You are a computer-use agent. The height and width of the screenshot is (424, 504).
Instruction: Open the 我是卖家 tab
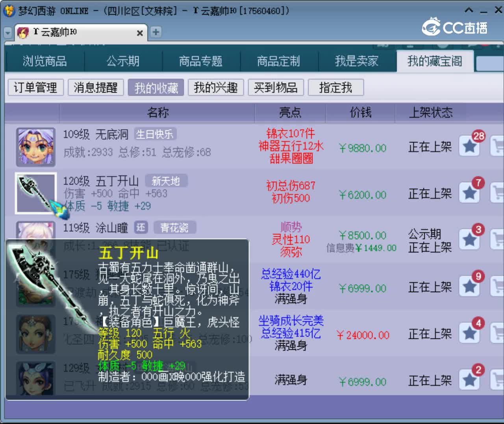[356, 61]
